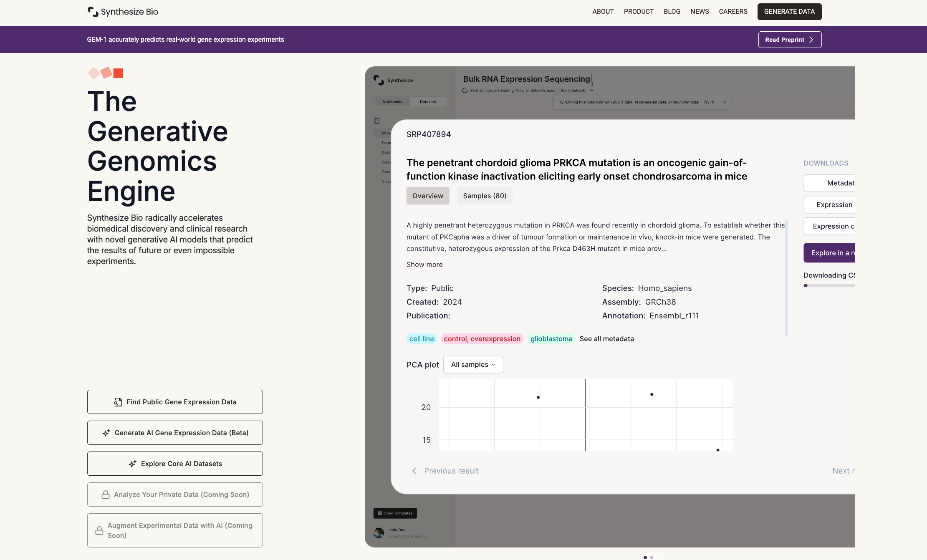Click the cell line tag
The width and height of the screenshot is (927, 560).
pyautogui.click(x=422, y=339)
